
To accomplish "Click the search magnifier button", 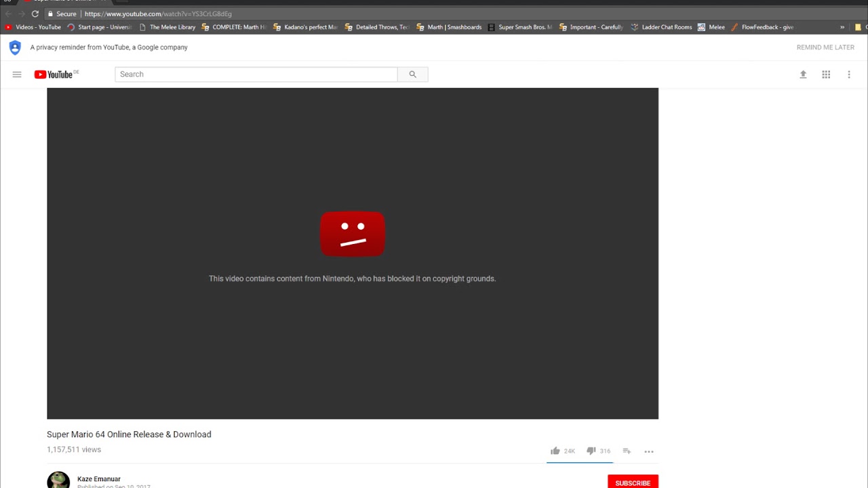I will click(x=412, y=75).
